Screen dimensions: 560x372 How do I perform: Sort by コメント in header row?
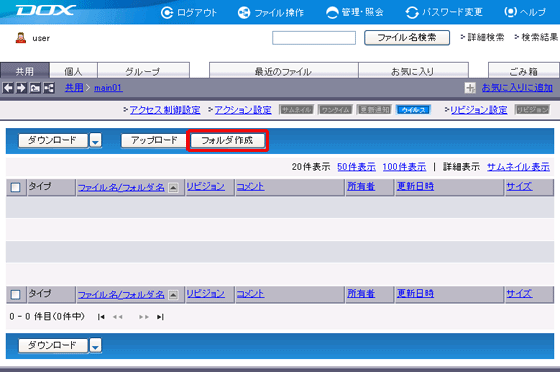(x=250, y=186)
